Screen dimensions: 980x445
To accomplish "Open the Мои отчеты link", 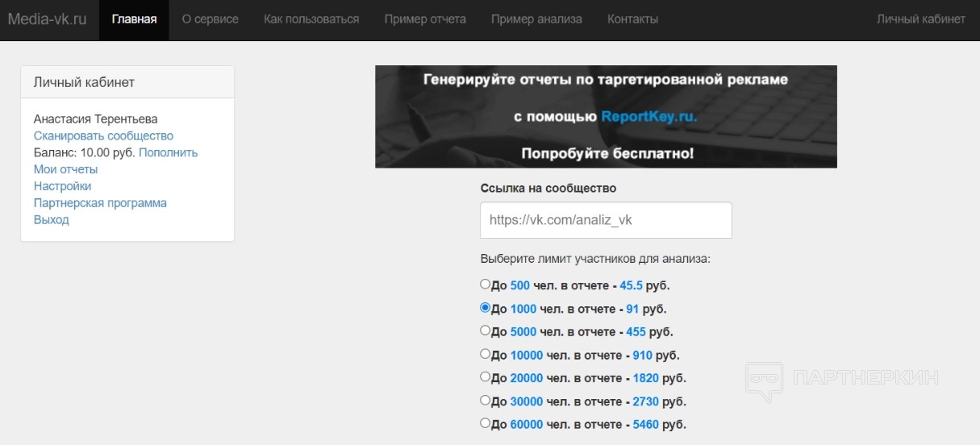I will coord(65,170).
